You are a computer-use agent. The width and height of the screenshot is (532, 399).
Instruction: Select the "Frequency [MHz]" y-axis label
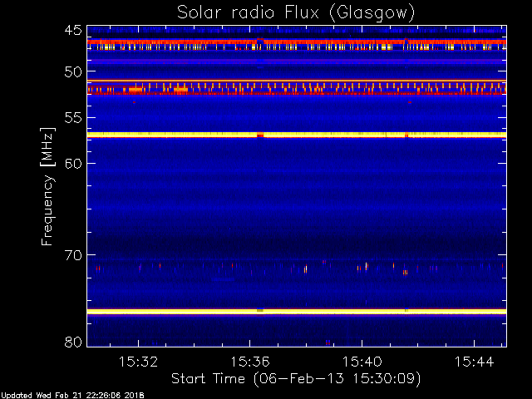click(x=47, y=186)
